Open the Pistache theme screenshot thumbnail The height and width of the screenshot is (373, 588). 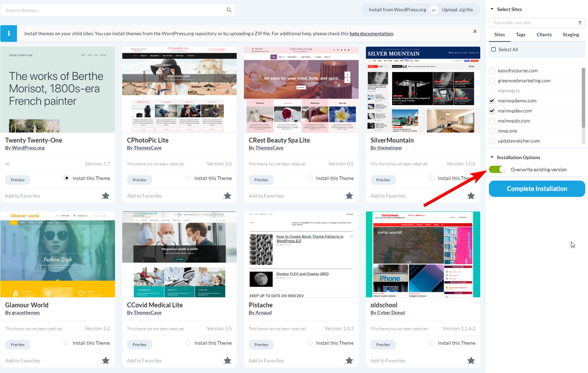pyautogui.click(x=301, y=255)
